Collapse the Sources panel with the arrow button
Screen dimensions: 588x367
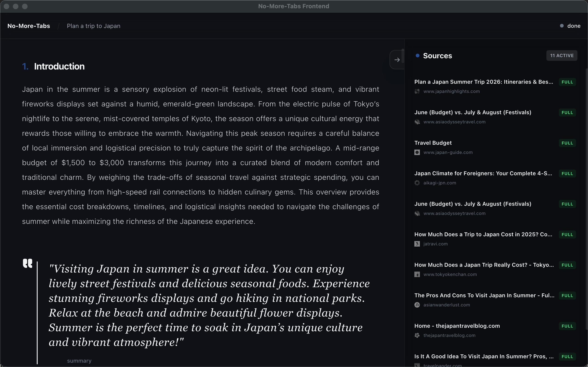397,60
